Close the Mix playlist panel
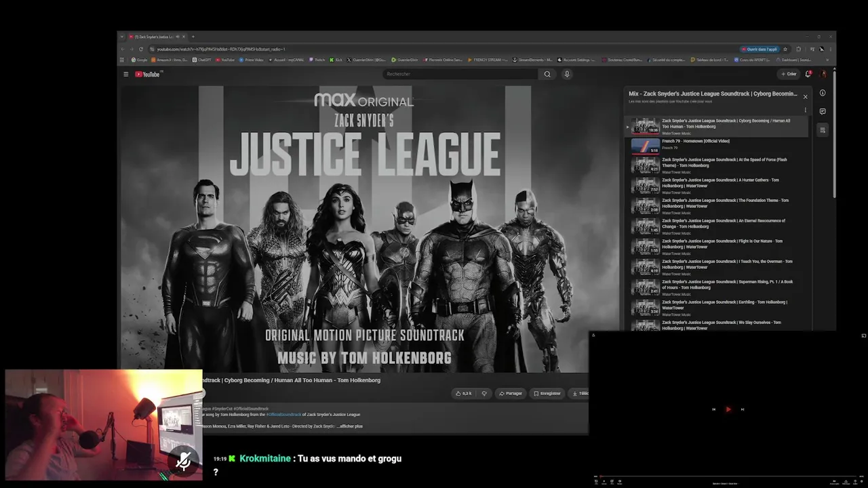868x488 pixels. [805, 97]
